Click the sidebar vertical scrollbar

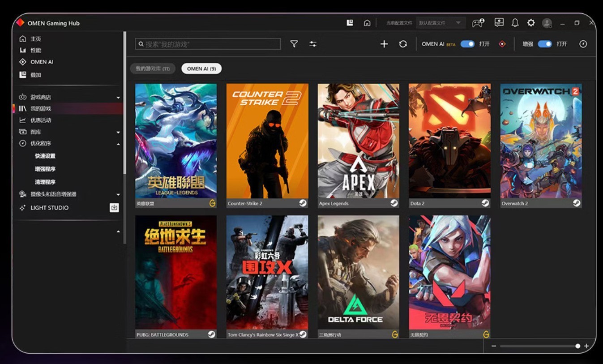pyautogui.click(x=124, y=103)
